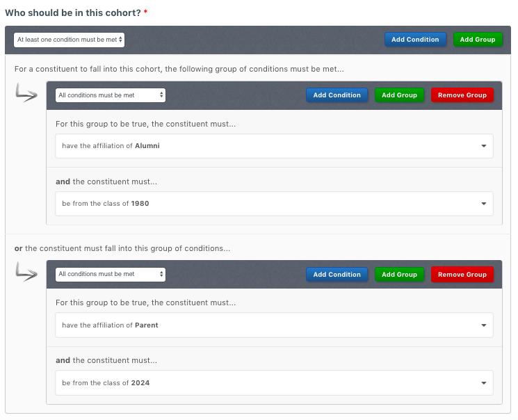518x420 pixels.
Task: Click the top-level Add Condition button
Action: [415, 40]
